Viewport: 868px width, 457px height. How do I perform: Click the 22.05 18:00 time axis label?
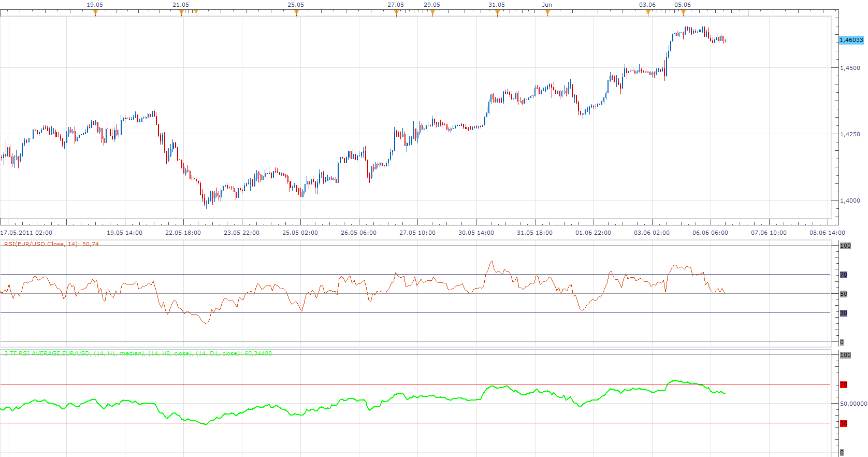(x=183, y=233)
